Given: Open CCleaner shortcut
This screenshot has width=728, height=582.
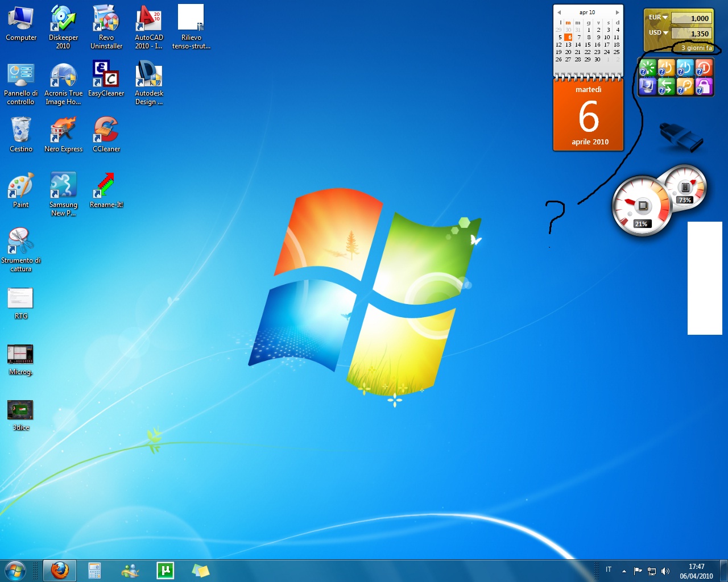Looking at the screenshot, I should (106, 135).
